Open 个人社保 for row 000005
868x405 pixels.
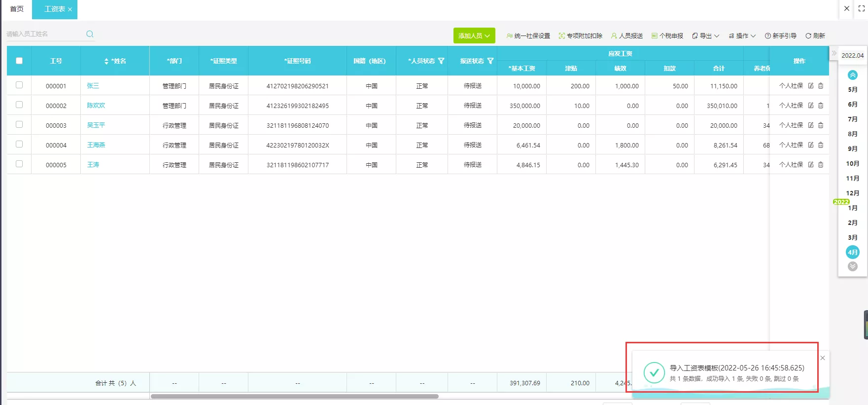(791, 165)
